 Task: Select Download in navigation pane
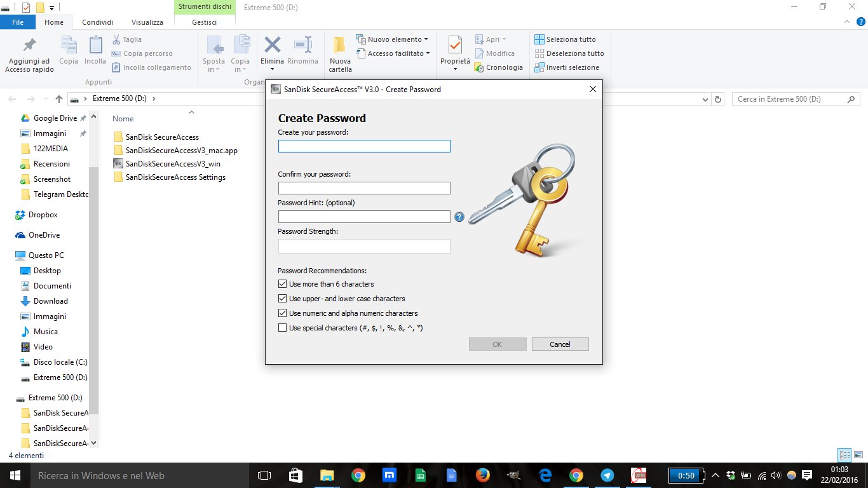(x=44, y=301)
